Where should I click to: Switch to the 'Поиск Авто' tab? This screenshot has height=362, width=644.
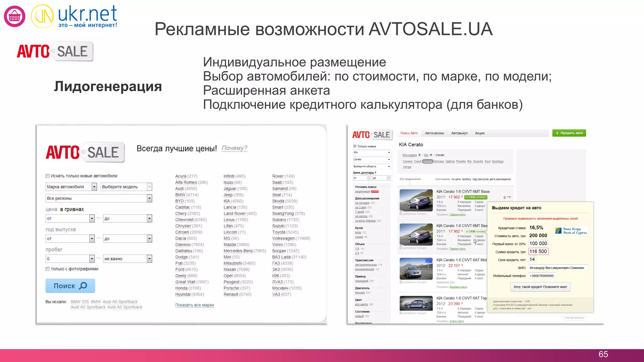click(x=409, y=133)
